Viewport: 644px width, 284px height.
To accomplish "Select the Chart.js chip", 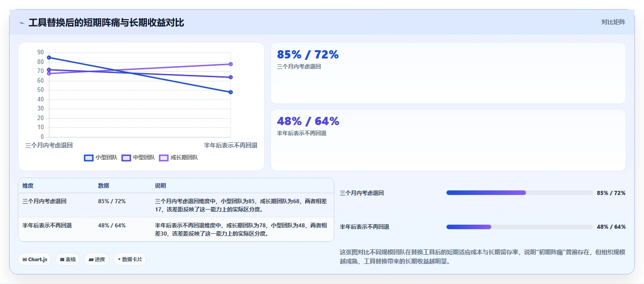I will [x=35, y=259].
